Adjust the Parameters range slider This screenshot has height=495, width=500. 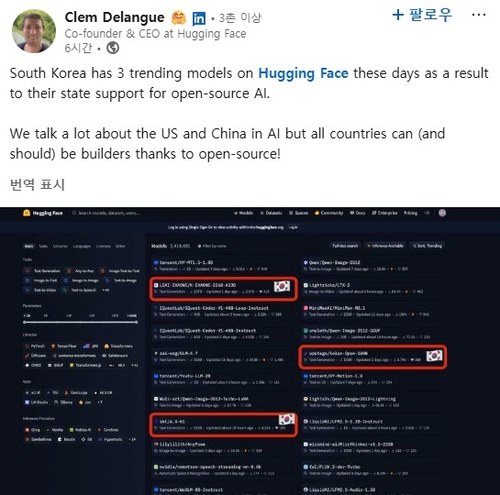coord(80,322)
